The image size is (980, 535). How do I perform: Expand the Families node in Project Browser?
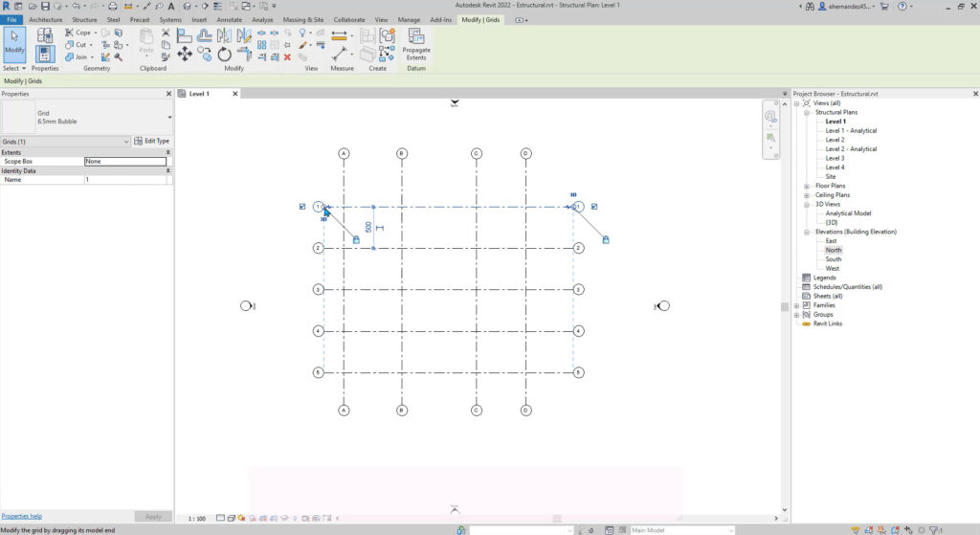point(798,305)
